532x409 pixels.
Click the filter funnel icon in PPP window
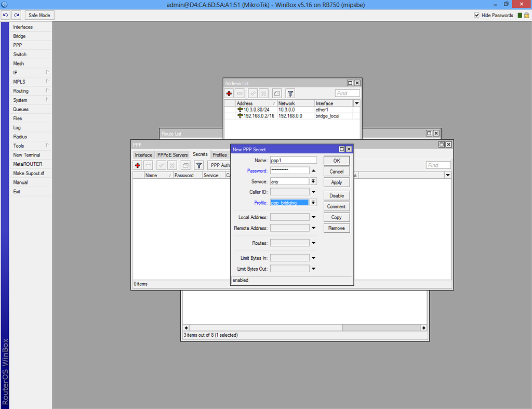pos(199,165)
